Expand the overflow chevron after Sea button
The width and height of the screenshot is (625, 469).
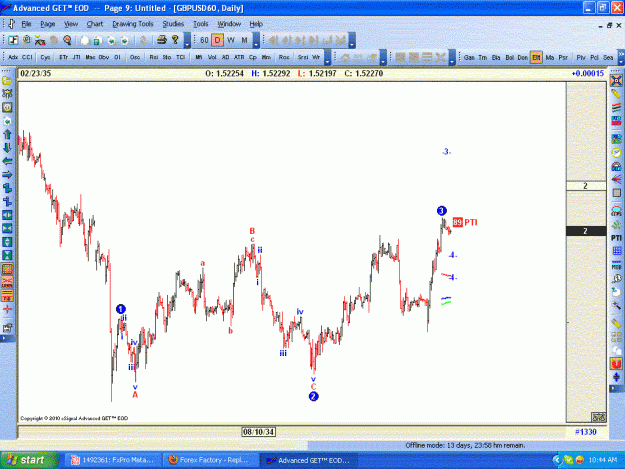[621, 57]
